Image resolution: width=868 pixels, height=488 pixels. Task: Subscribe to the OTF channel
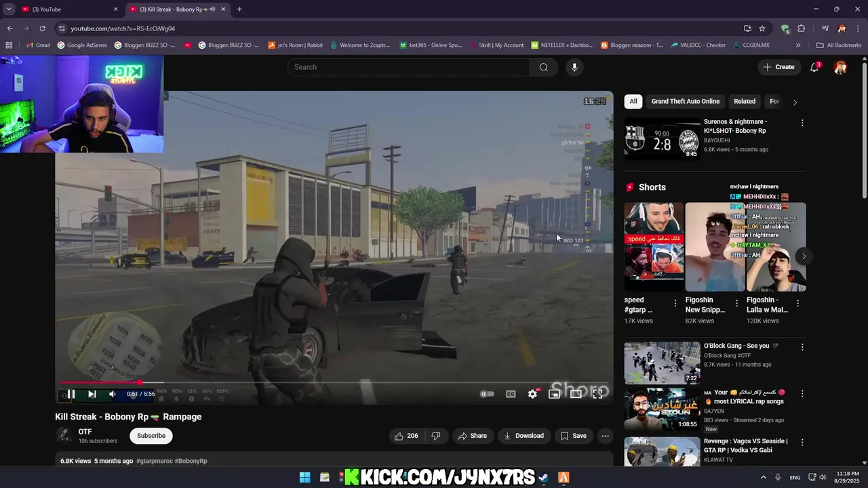coord(151,436)
